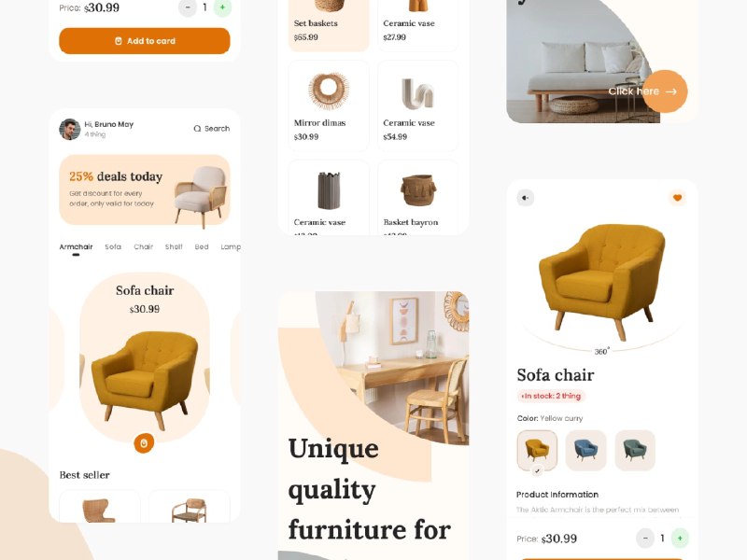Tap the Click here arrow button
Screen dimensions: 747x560
[x=665, y=91]
